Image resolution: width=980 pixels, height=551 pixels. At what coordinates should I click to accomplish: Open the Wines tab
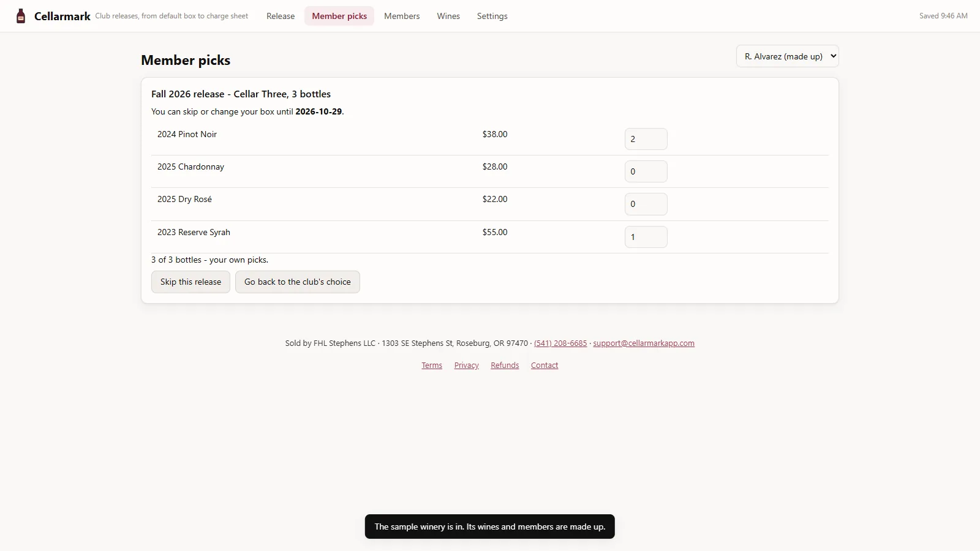tap(448, 16)
